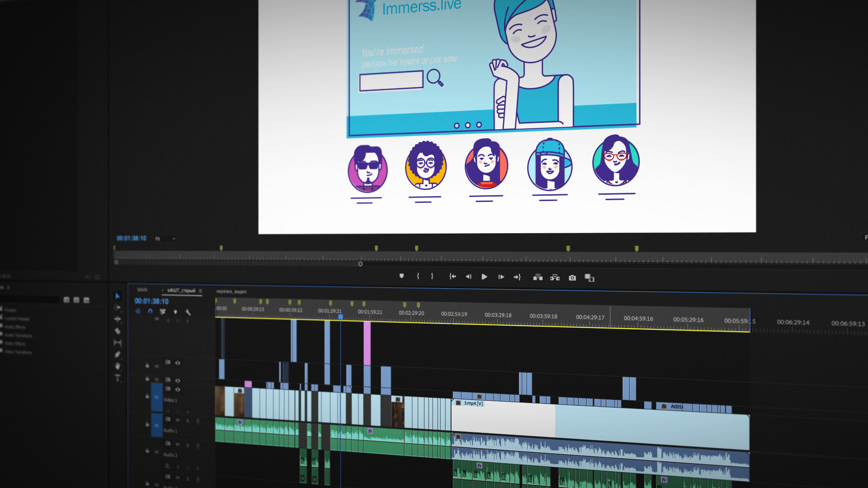Select the Slip tool
The image size is (868, 488).
[118, 343]
